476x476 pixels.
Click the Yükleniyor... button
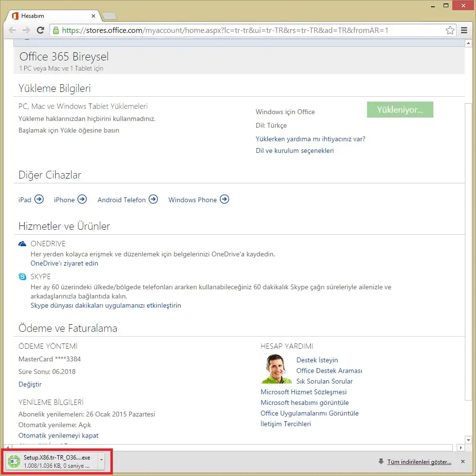coord(399,110)
